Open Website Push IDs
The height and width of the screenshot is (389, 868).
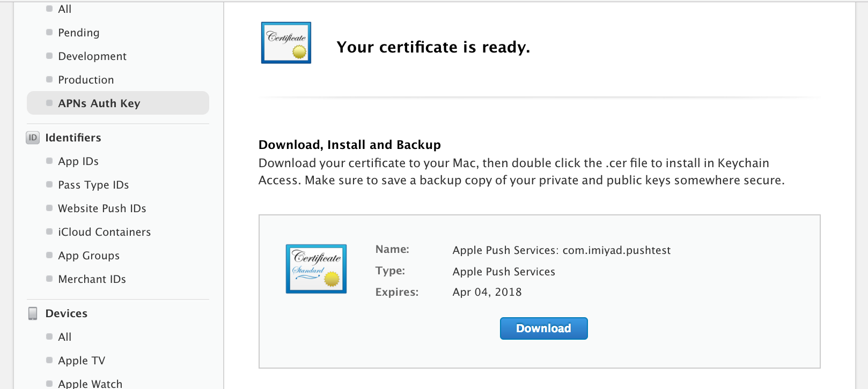[102, 208]
